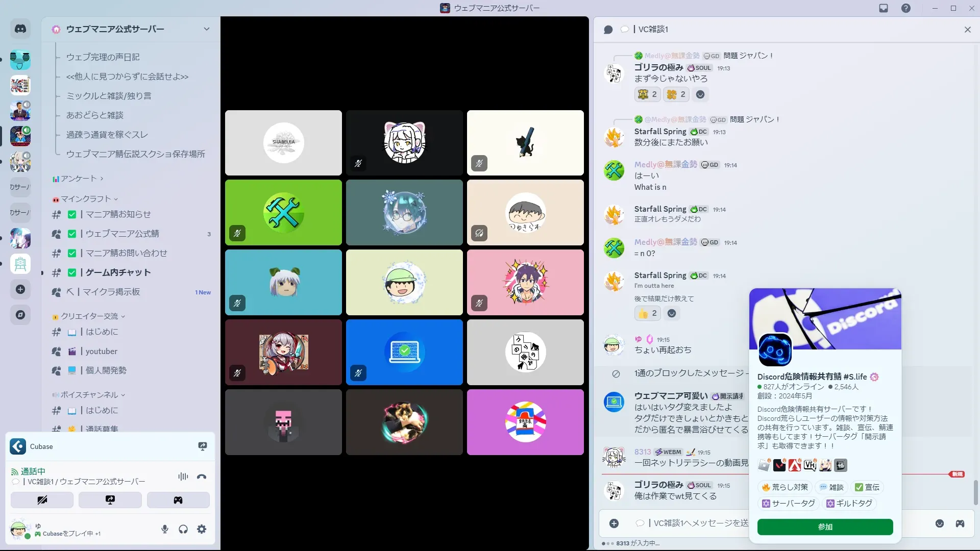Screen dimensions: 980x551
Task: Open noise suppression waveform icon
Action: click(183, 477)
